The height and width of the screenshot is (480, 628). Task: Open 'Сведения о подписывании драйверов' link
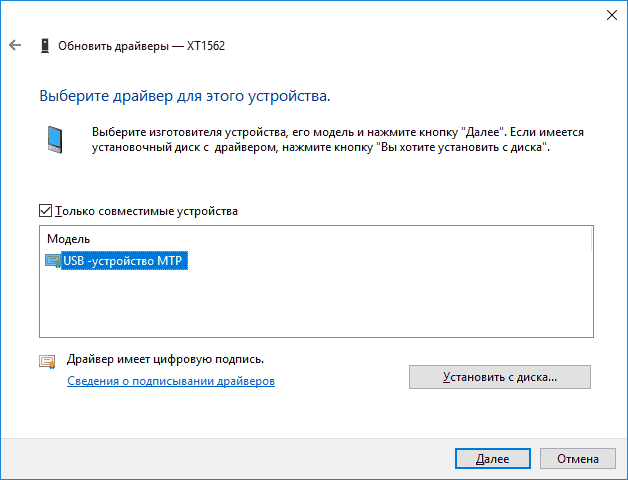171,381
